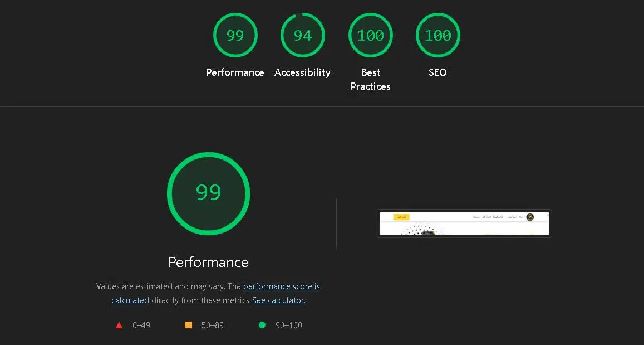Open the 'See calculator.' link
644x345 pixels.
click(x=279, y=300)
